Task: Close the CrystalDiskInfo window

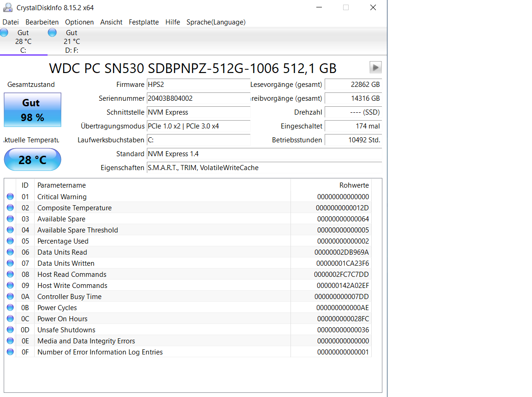Action: [373, 7]
